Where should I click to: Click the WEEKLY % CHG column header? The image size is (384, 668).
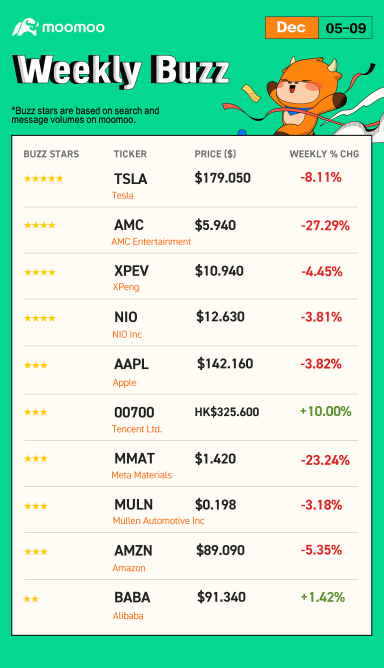coord(324,154)
